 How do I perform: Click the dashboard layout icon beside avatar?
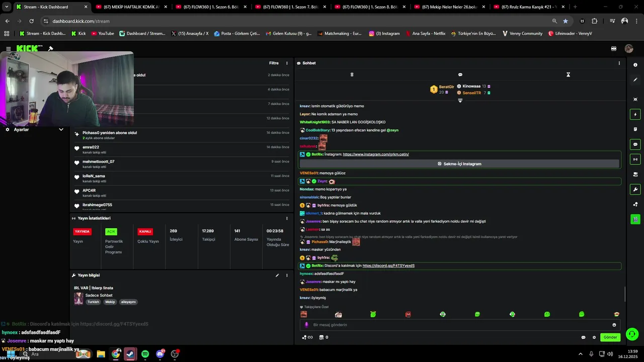[x=614, y=49]
